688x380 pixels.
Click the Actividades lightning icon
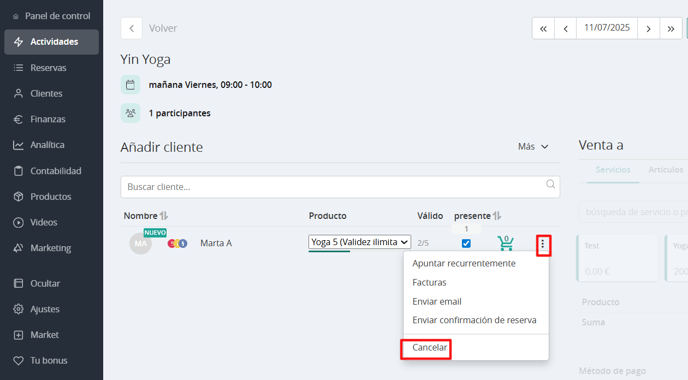[18, 42]
